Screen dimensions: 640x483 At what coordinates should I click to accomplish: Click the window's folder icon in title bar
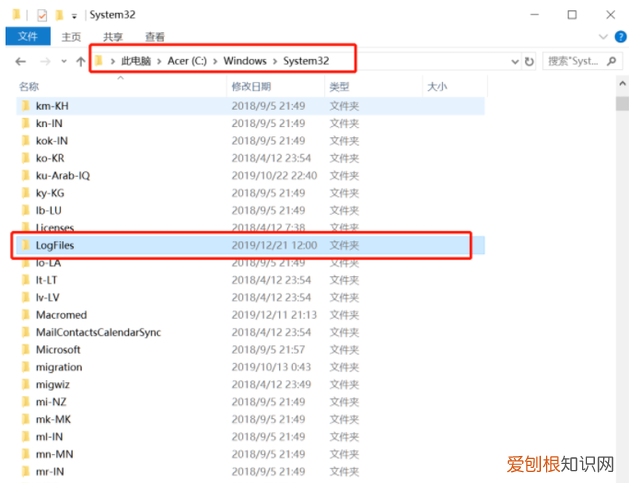(16, 15)
